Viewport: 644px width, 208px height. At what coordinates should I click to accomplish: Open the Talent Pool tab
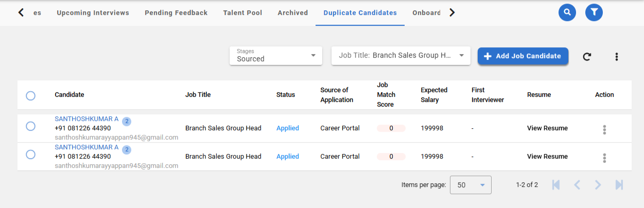pos(242,13)
